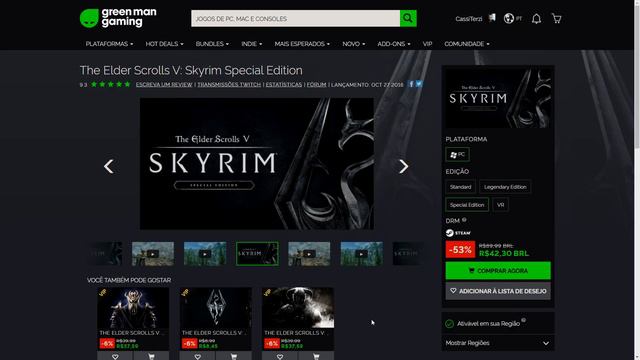Image resolution: width=640 pixels, height=360 pixels.
Task: Open the Mais Esperados dropdown menu
Action: pos(302,44)
